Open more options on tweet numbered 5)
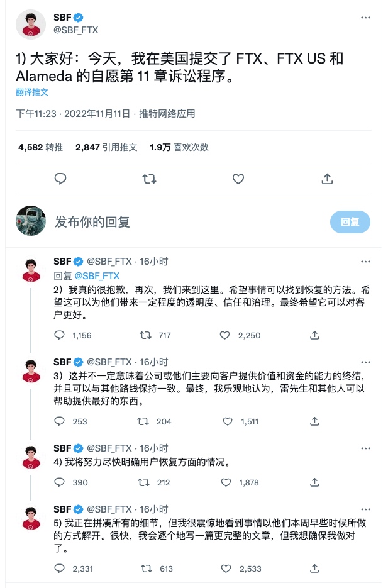This screenshot has width=388, height=588. 365,509
